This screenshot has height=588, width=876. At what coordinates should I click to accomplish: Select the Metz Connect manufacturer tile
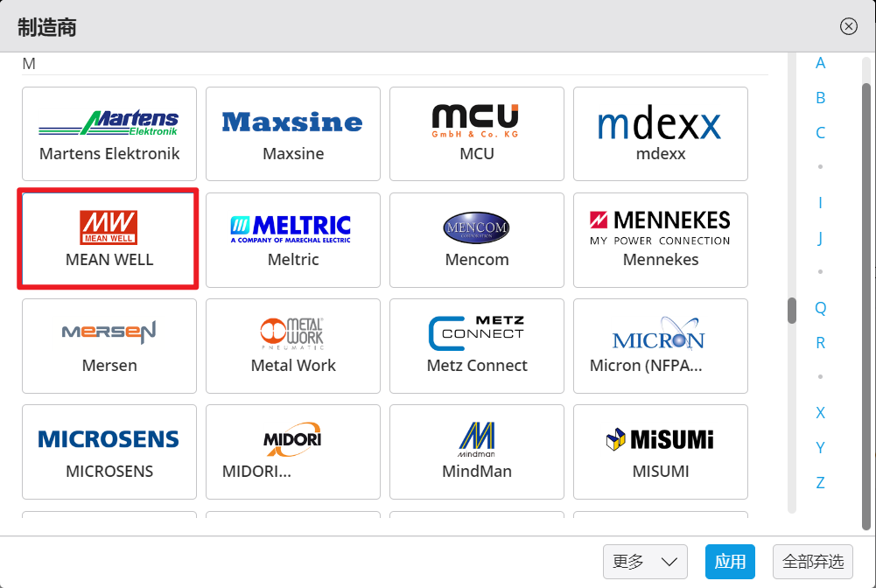(477, 346)
